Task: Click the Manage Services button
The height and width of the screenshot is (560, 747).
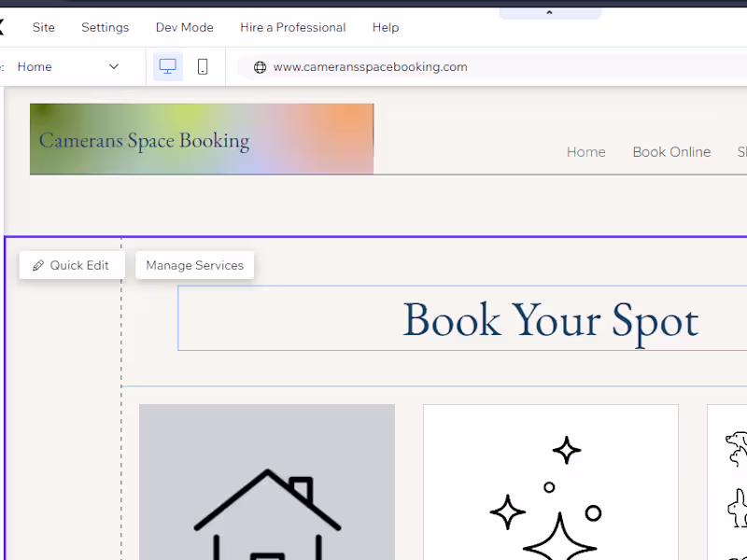Action: coord(194,265)
